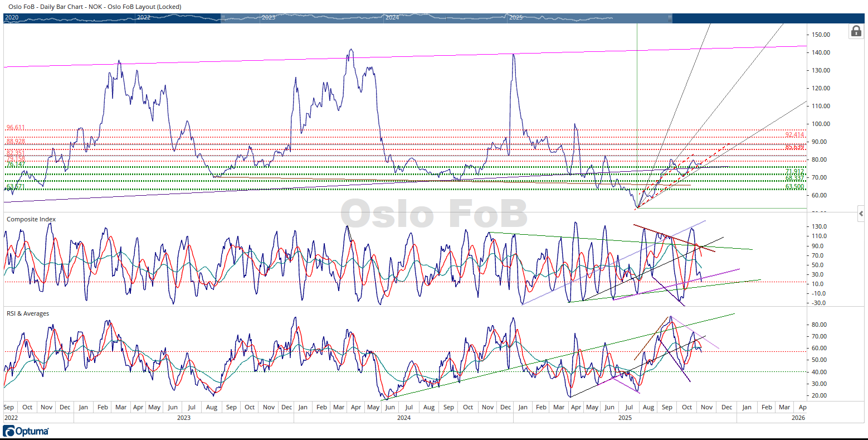Click the 2026 year label on the date axis
This screenshot has width=868, height=440.
798,418
